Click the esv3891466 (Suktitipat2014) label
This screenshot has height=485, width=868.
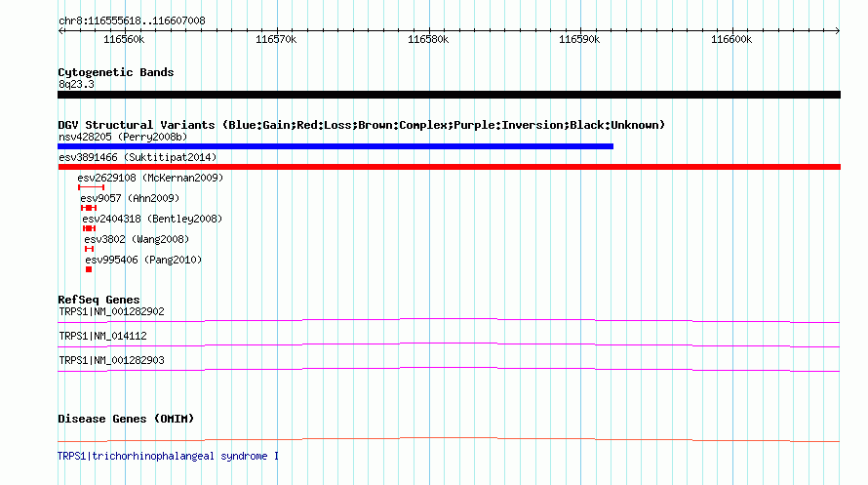(138, 157)
